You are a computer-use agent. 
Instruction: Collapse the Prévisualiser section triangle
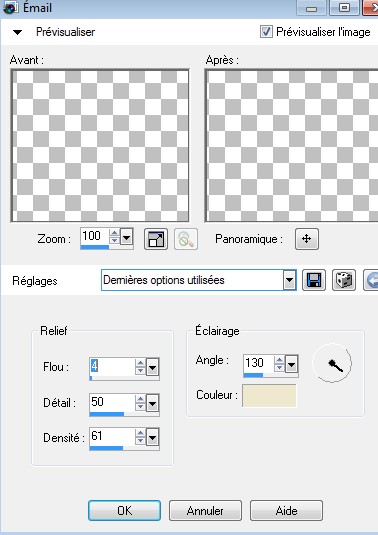click(x=17, y=32)
